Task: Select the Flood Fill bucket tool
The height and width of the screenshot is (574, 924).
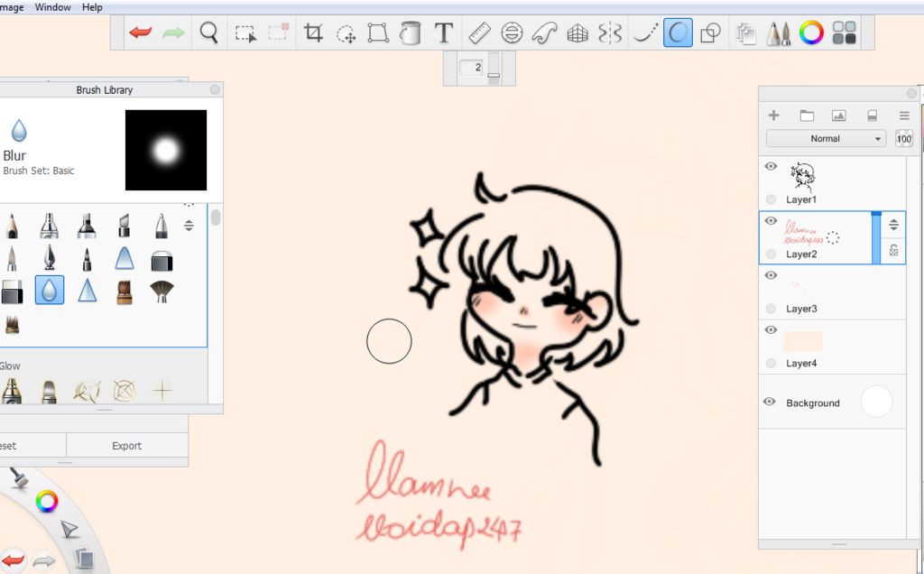Action: (411, 32)
